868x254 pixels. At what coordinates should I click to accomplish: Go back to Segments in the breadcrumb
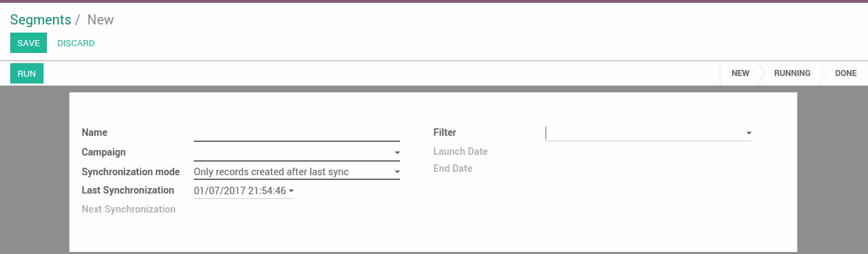pos(40,20)
